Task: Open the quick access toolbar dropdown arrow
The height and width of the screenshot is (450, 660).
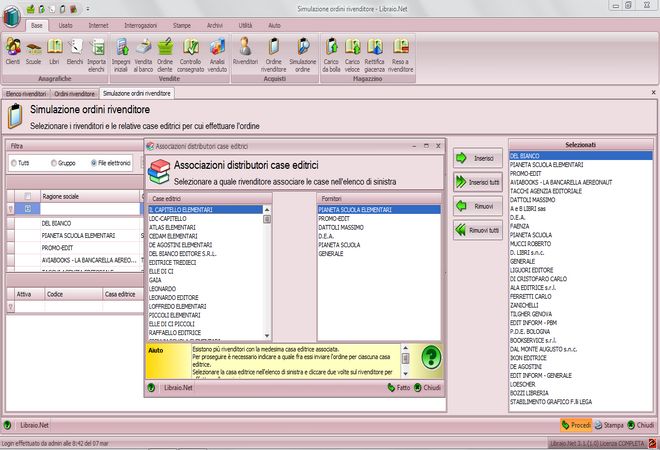Action: [x=88, y=9]
